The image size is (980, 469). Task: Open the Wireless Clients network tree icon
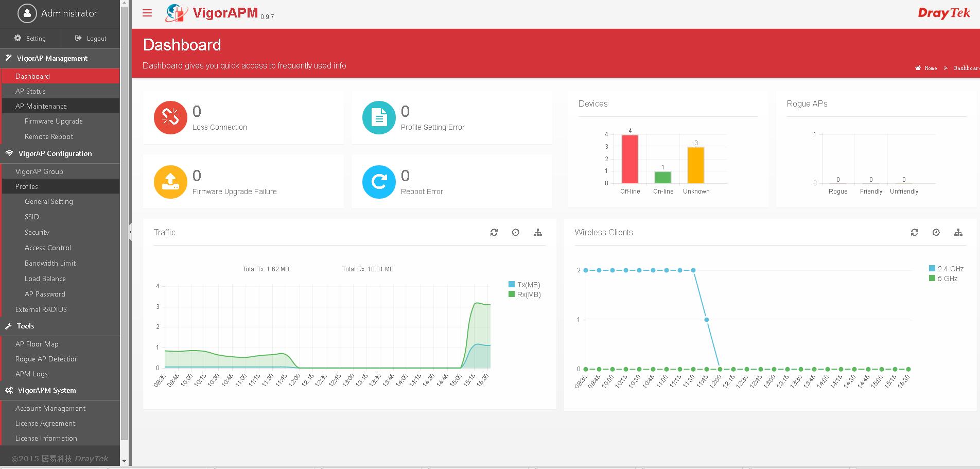coord(958,233)
